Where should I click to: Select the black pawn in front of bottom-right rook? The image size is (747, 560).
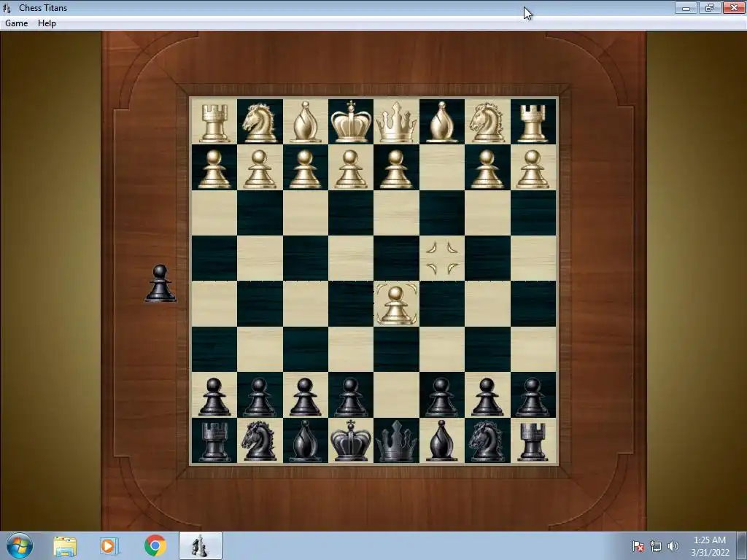(533, 397)
